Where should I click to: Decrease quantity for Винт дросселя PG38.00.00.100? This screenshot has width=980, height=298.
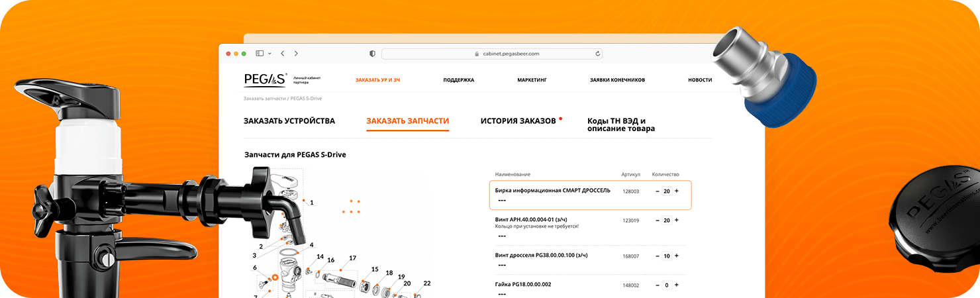[658, 256]
